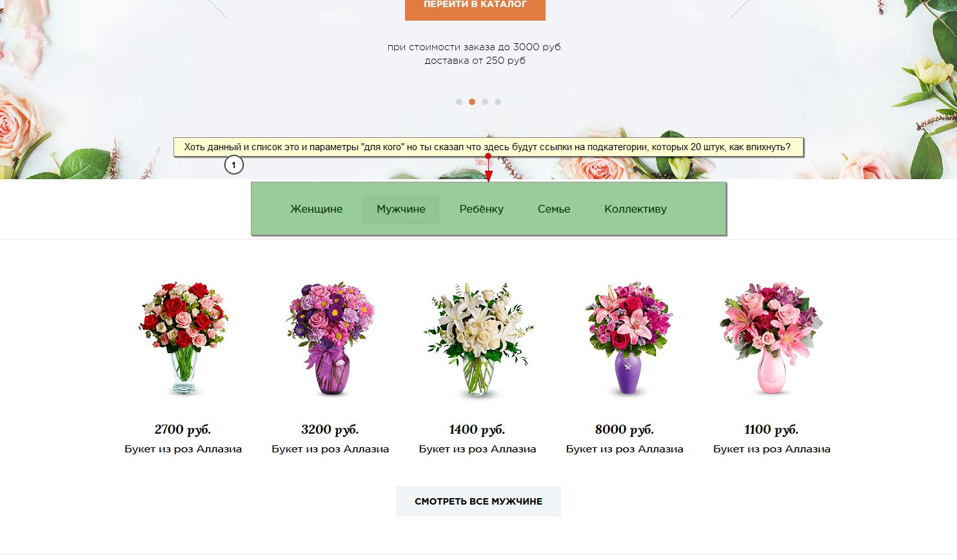Open the Мужчине tab
The image size is (957, 560).
(401, 209)
